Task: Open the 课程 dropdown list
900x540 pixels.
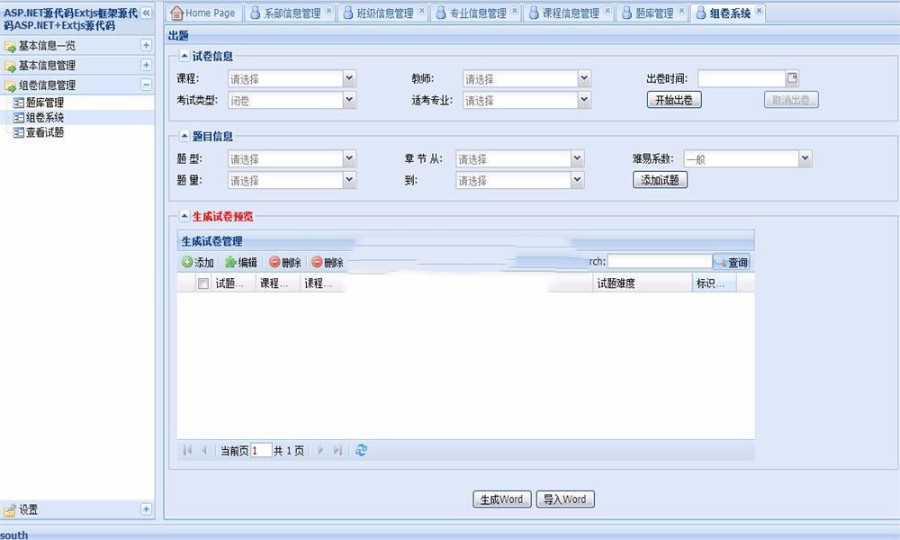Action: point(349,79)
